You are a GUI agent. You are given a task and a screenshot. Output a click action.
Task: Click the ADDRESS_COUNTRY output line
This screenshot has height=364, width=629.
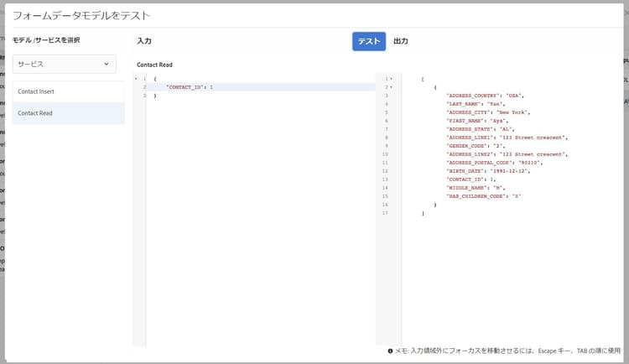point(485,96)
